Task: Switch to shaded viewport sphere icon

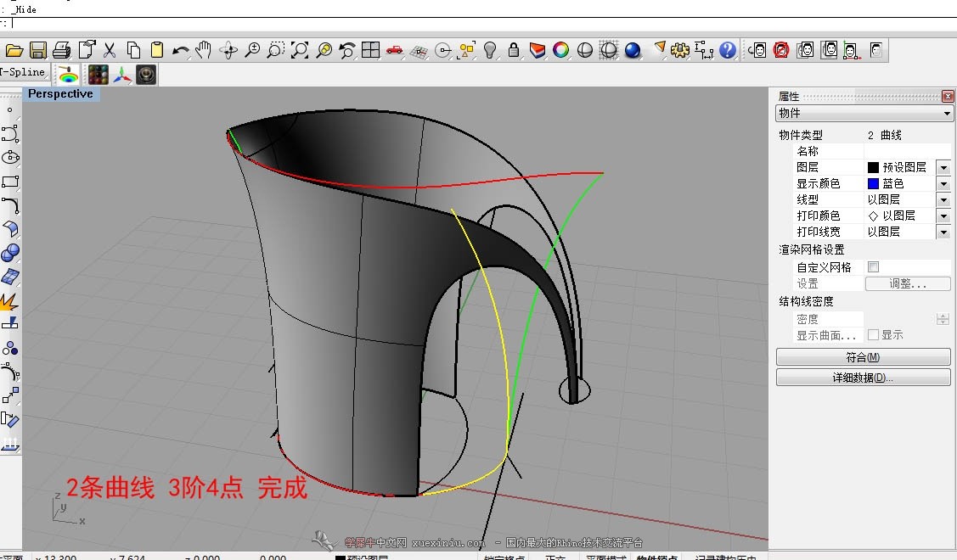Action: 585,50
